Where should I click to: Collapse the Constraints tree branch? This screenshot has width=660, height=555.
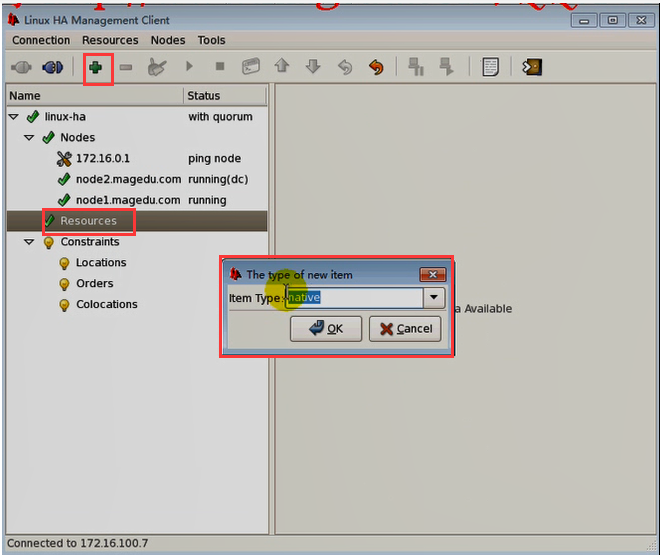click(x=29, y=242)
